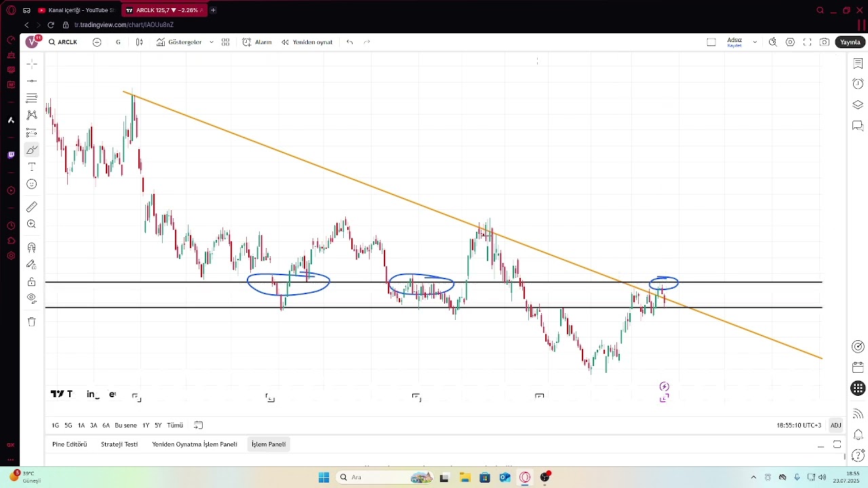Open the calendar panel icon

coord(858,368)
